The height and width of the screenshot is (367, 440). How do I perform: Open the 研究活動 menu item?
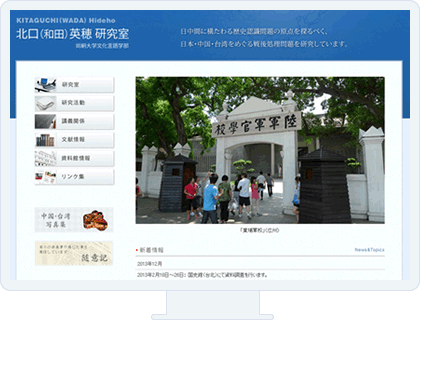tap(74, 103)
